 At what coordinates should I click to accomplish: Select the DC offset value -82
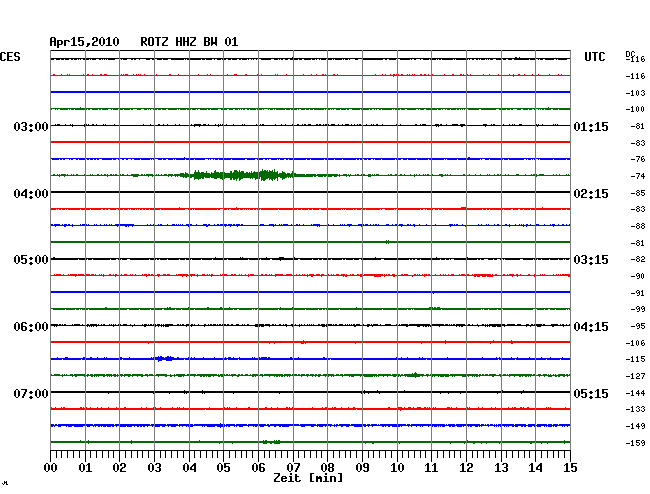tap(638, 259)
